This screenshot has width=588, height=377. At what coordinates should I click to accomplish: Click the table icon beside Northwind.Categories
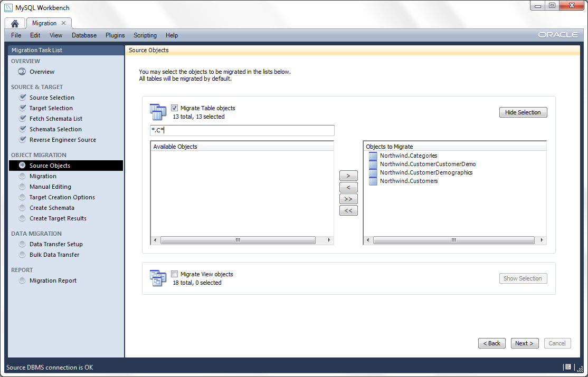point(373,156)
